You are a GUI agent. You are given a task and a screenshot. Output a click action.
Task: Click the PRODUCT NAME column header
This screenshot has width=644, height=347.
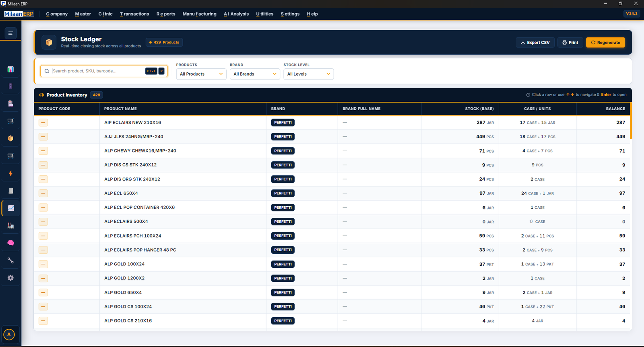coord(120,109)
